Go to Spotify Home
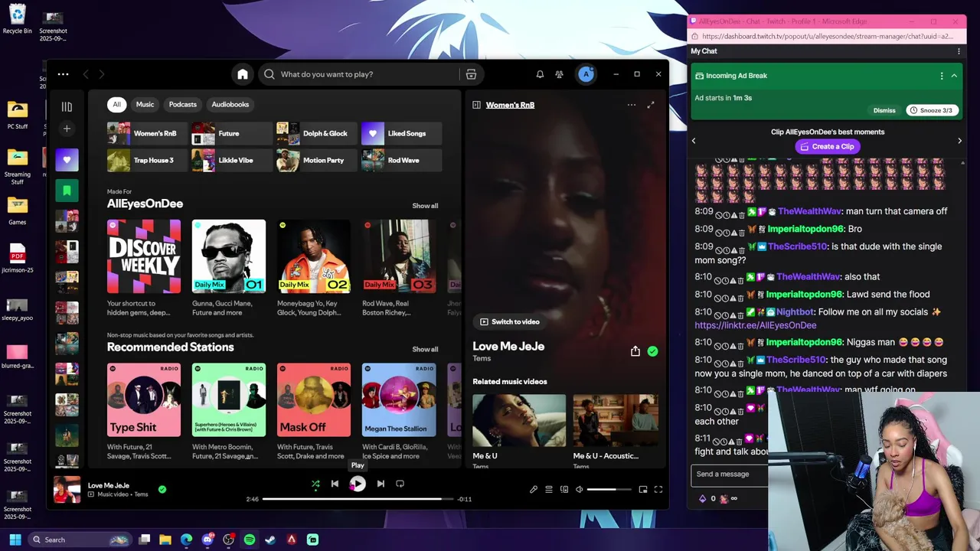 click(x=243, y=74)
